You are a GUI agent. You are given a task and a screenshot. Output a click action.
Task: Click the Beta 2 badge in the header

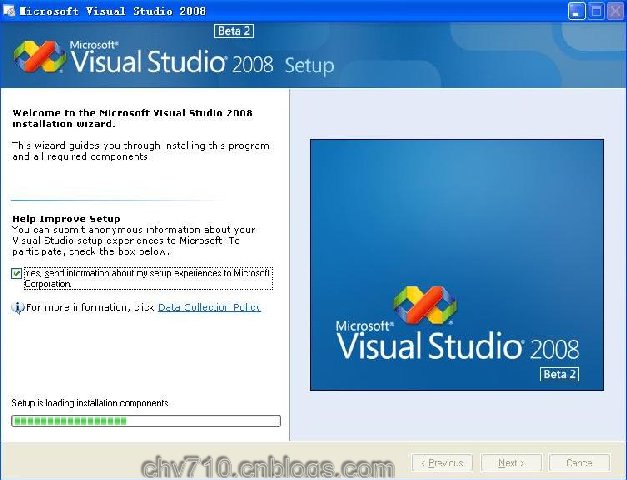[x=234, y=31]
